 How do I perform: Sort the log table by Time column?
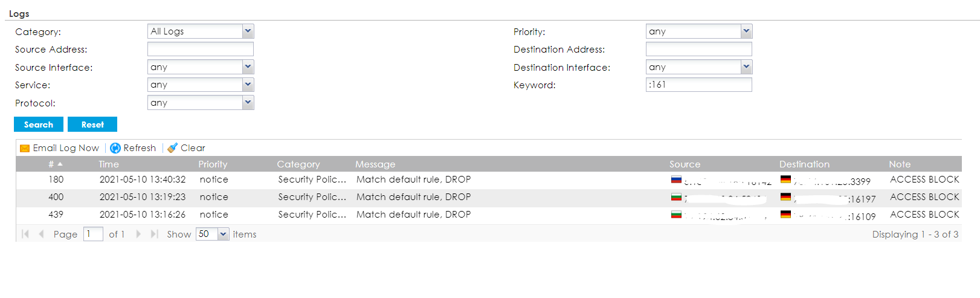109,164
